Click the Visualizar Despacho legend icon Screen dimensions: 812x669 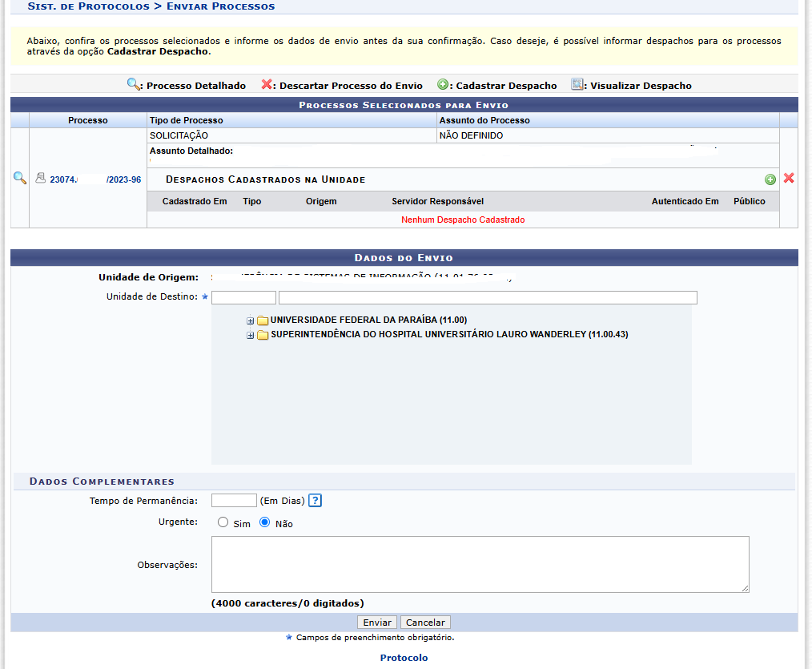click(x=577, y=85)
